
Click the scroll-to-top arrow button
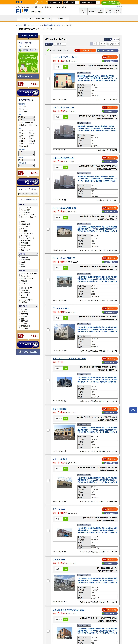[x=133, y=410]
